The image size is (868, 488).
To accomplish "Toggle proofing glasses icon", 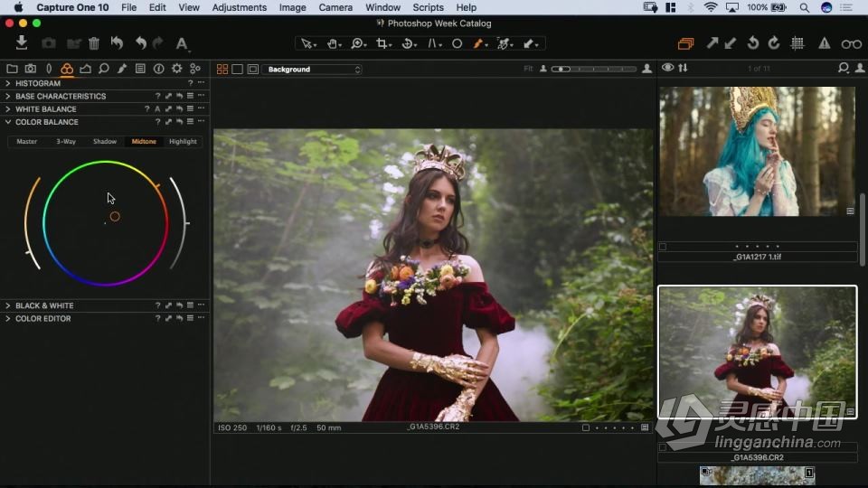I will click(851, 43).
